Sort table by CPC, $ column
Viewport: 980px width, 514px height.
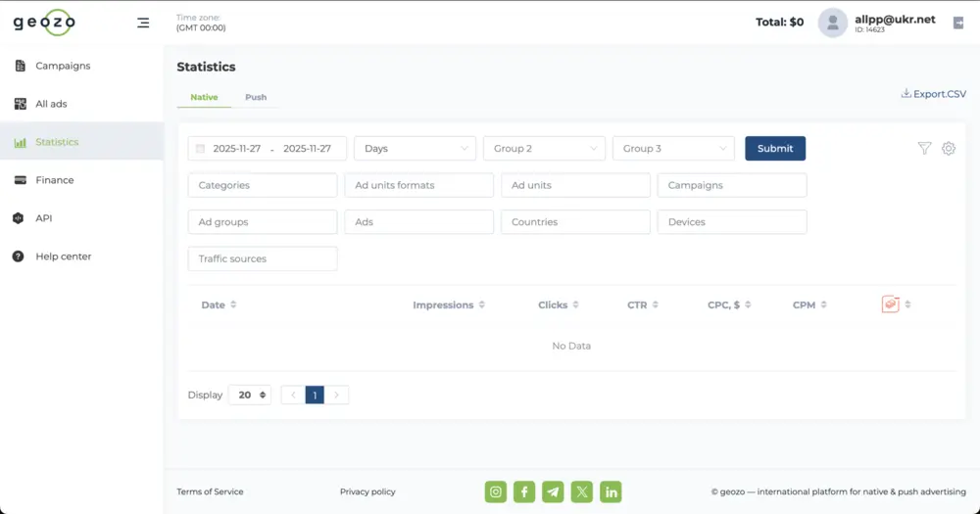pos(748,304)
